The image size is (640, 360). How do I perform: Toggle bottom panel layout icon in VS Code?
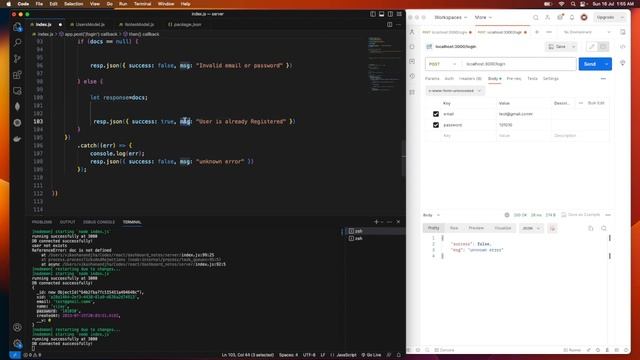coord(382,14)
